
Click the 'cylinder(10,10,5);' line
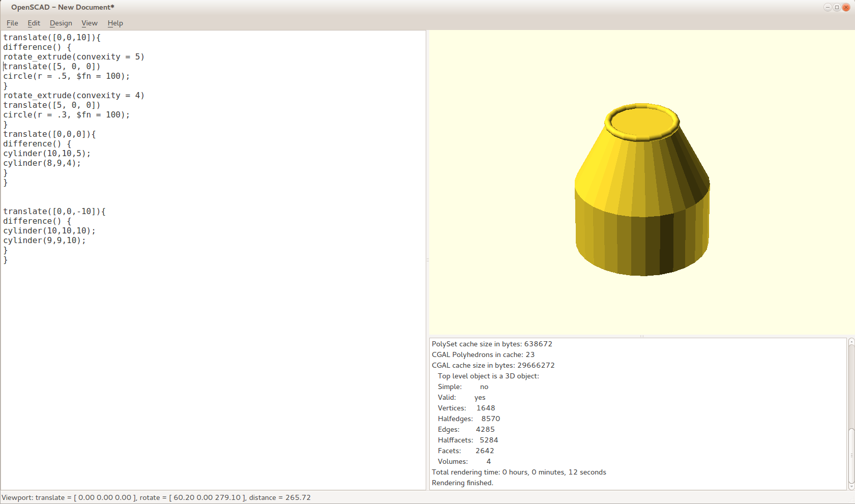point(47,153)
